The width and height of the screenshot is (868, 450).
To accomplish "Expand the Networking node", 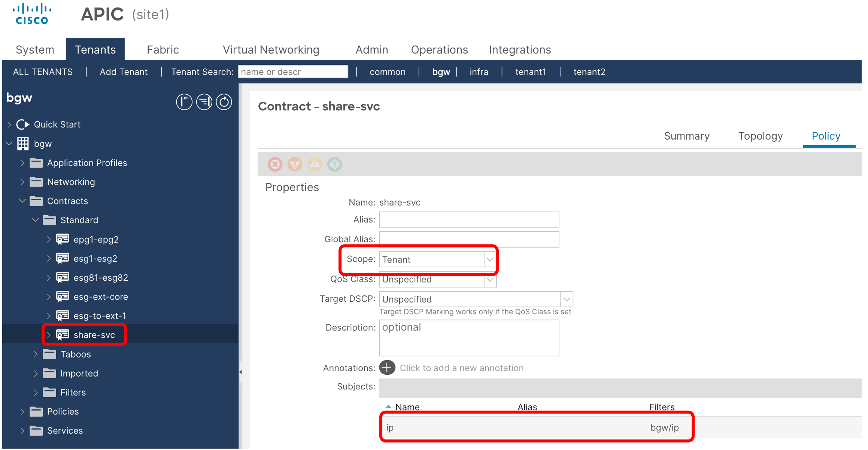I will [x=22, y=182].
